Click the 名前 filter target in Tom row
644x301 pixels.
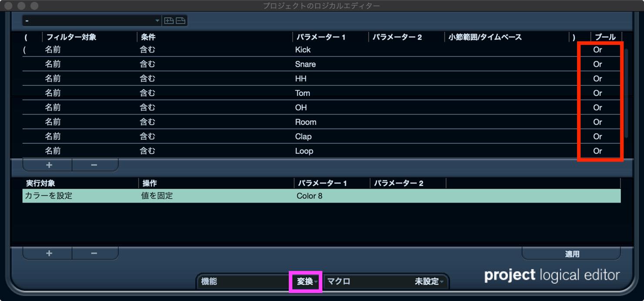53,93
